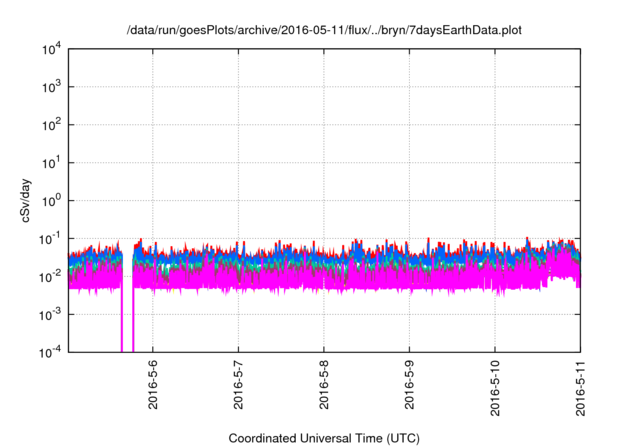Click the 10^-2 y-axis tick label

(50, 277)
